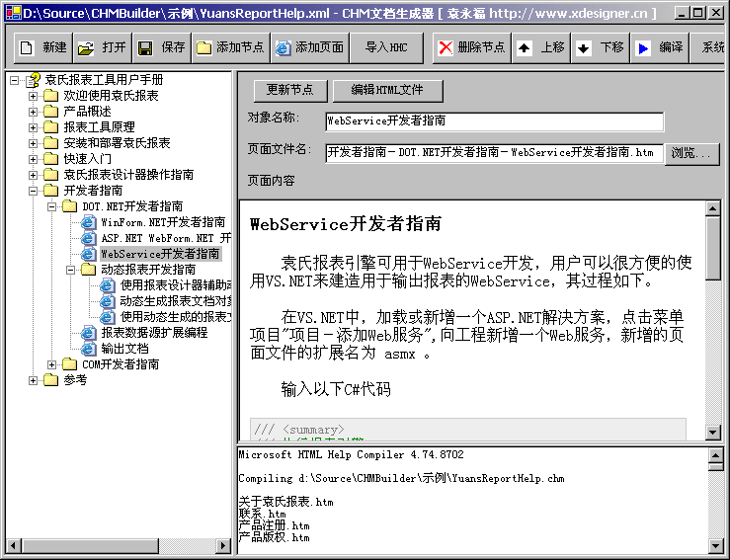Select the 输出文档 tree page

124,349
